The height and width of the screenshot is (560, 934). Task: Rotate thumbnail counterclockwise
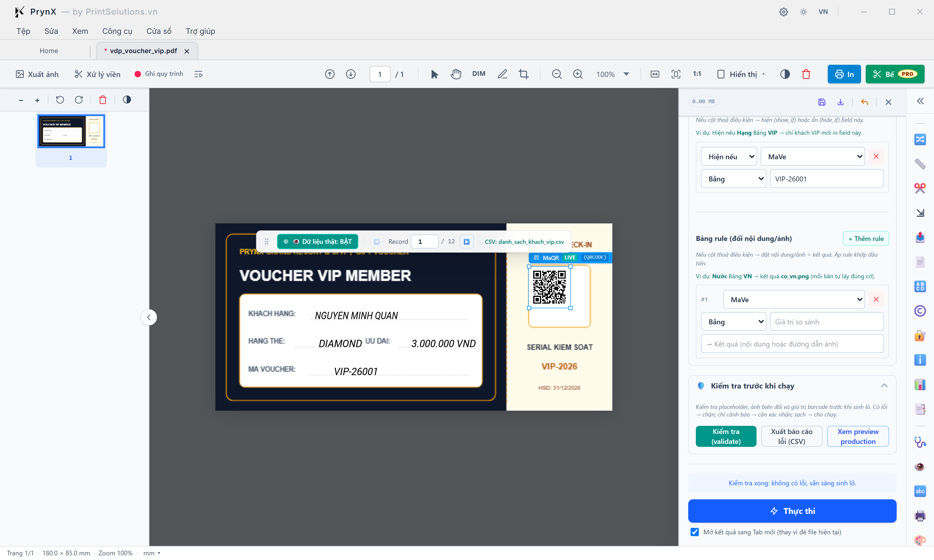click(60, 100)
